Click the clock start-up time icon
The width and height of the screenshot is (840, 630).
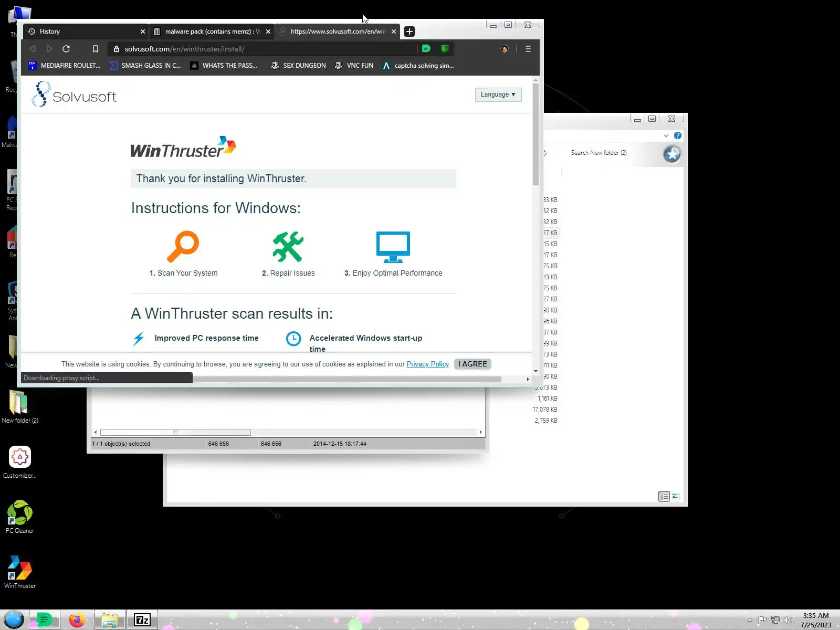[x=293, y=339]
